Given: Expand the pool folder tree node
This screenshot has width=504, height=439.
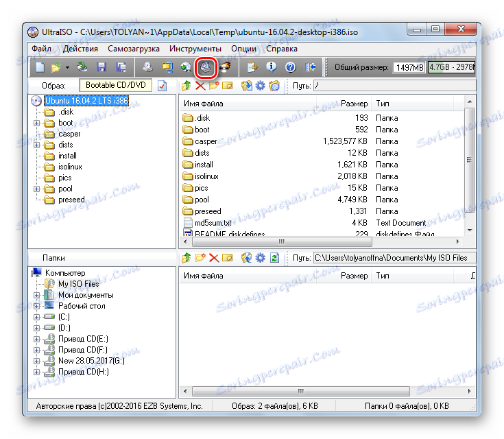Looking at the screenshot, I should click(36, 189).
